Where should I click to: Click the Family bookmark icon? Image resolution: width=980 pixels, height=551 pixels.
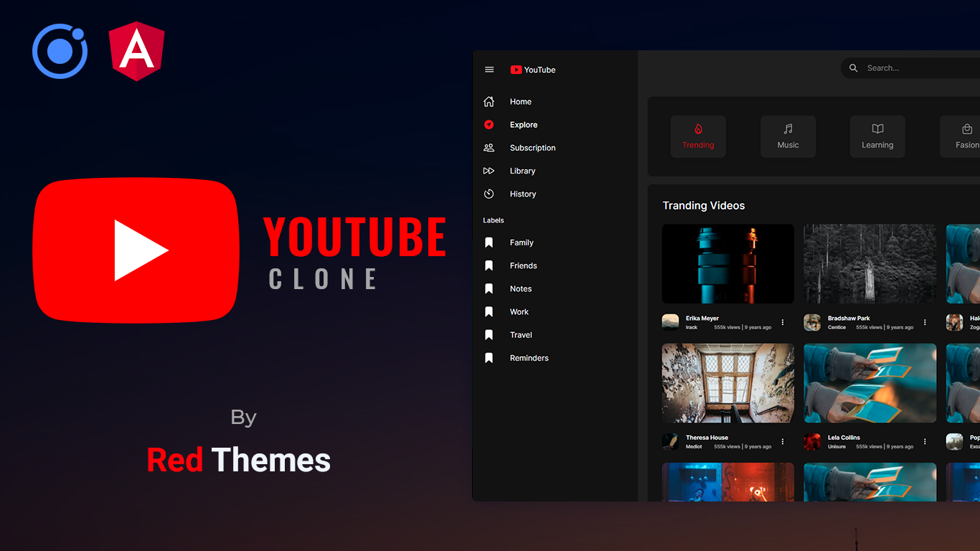[489, 242]
